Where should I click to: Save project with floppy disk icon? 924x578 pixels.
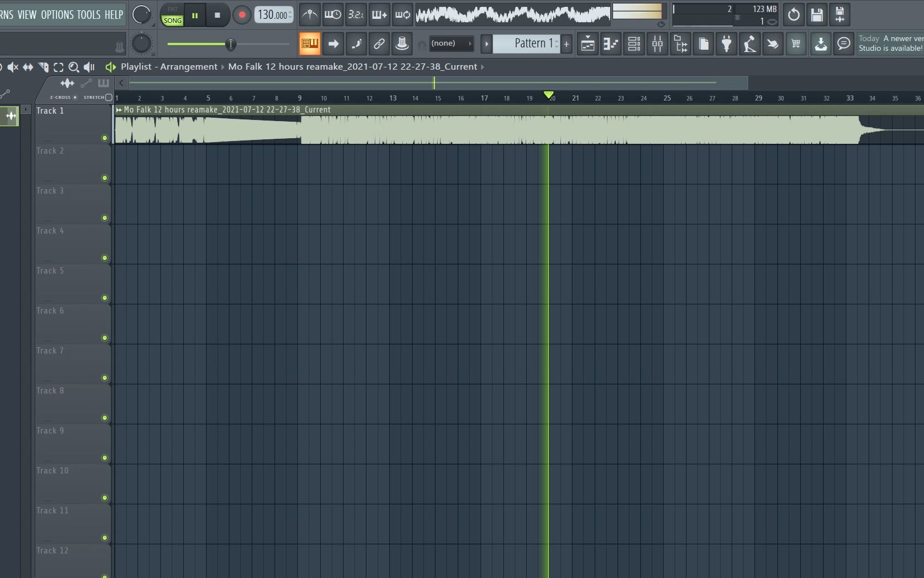pos(817,15)
